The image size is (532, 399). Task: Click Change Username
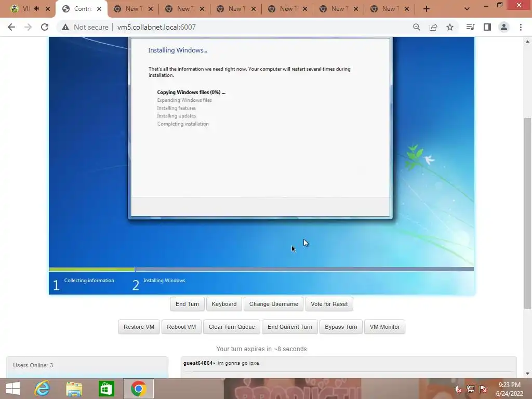273,304
